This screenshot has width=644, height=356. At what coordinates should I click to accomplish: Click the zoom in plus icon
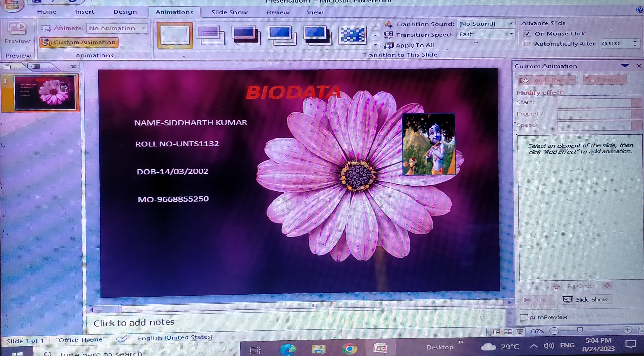tap(627, 330)
